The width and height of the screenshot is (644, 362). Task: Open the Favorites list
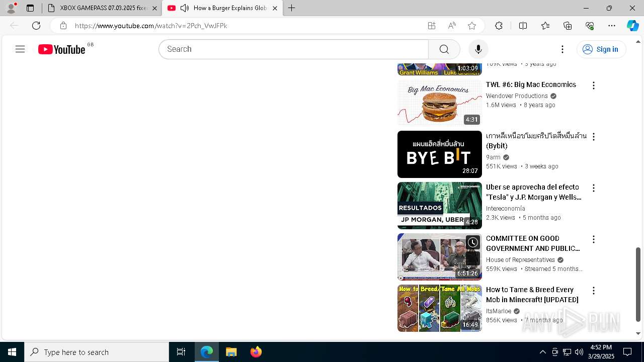pyautogui.click(x=545, y=26)
